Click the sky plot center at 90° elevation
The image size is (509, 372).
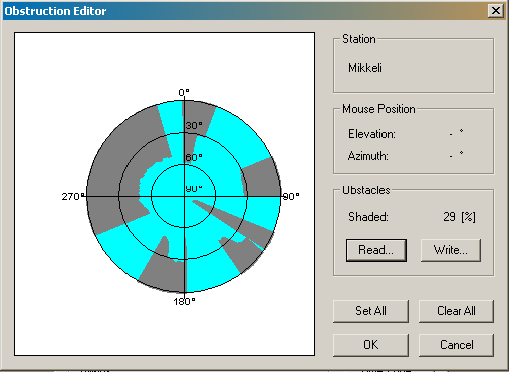[x=184, y=196]
